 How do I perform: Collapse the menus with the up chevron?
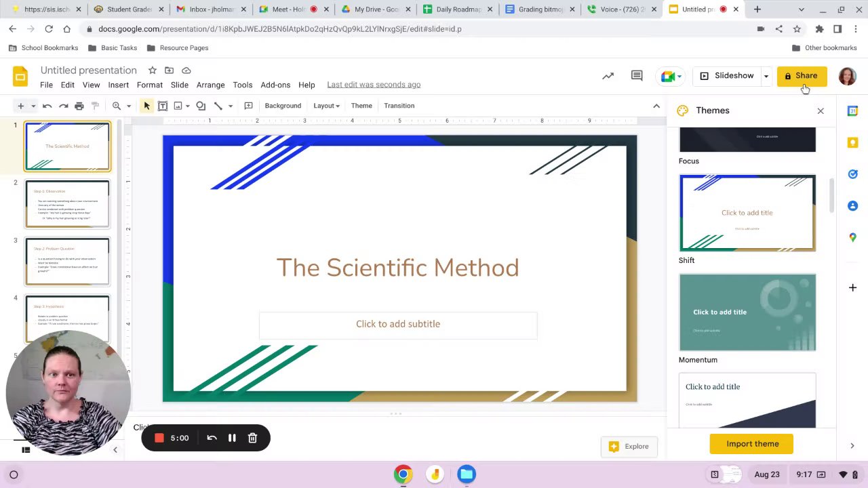tap(656, 106)
